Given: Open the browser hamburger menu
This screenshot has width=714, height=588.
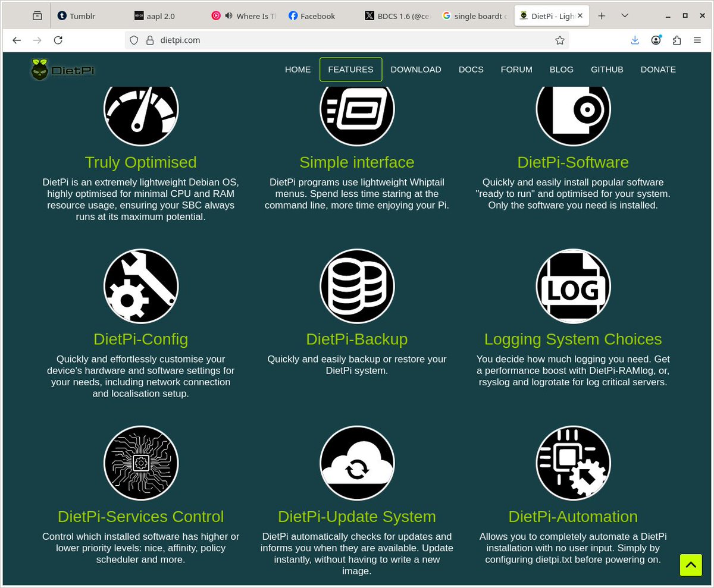Looking at the screenshot, I should coord(697,40).
